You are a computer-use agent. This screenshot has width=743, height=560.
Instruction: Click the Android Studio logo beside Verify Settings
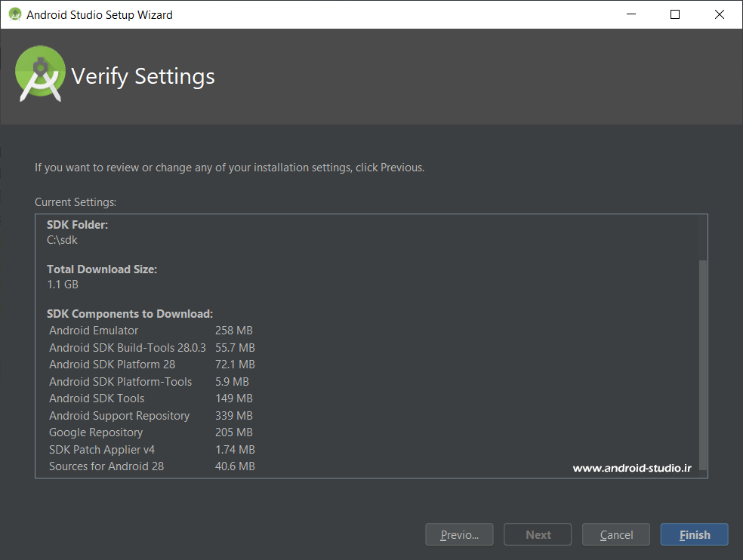(40, 73)
